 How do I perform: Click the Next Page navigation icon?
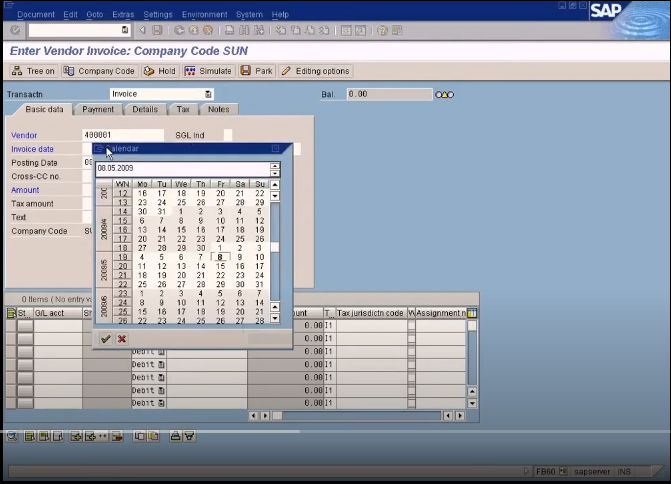pyautogui.click(x=310, y=30)
